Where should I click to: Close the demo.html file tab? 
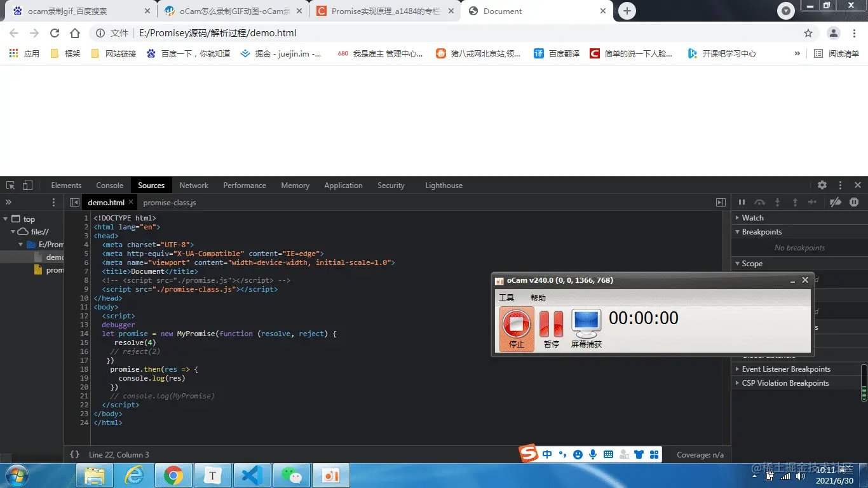pos(131,202)
